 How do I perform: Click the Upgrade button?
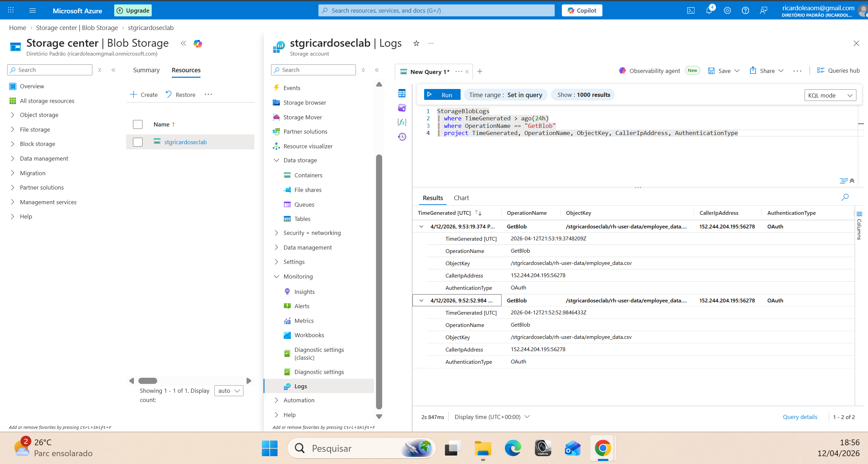133,11
